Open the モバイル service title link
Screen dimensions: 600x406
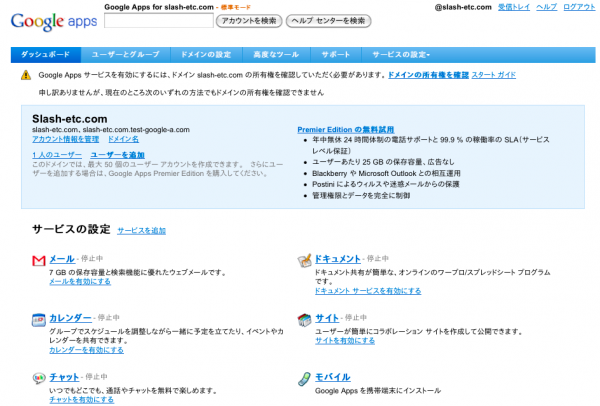pyautogui.click(x=333, y=377)
